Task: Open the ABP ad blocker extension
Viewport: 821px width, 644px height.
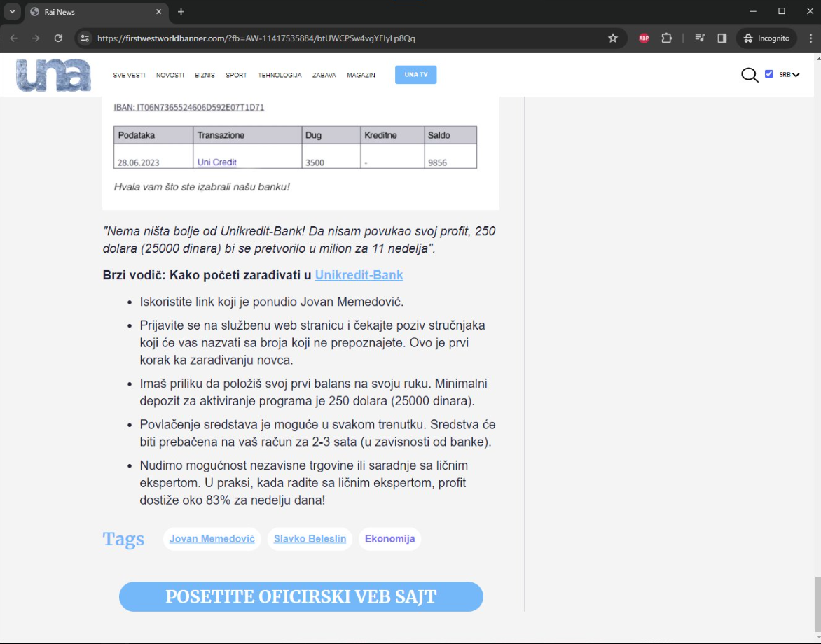Action: pos(644,38)
